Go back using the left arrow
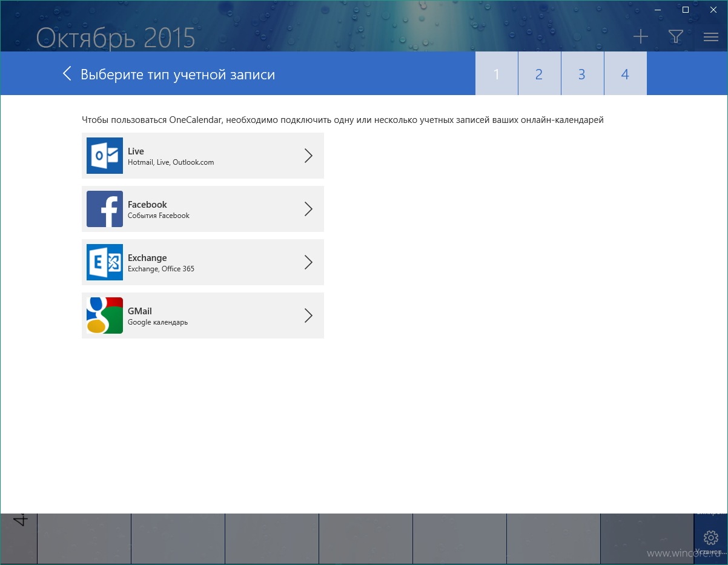 pyautogui.click(x=67, y=74)
